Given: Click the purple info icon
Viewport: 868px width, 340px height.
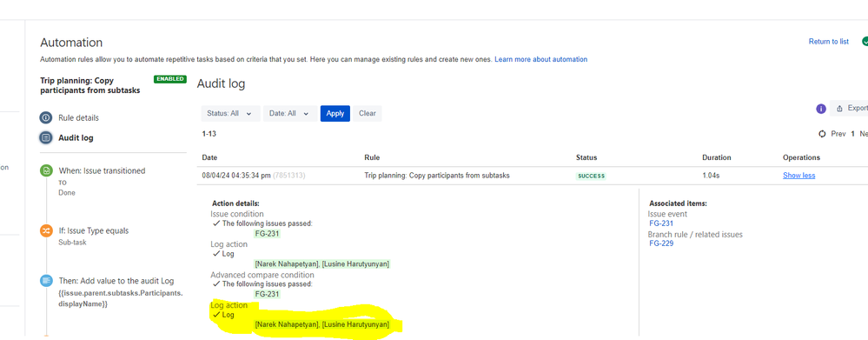Looking at the screenshot, I should (821, 109).
